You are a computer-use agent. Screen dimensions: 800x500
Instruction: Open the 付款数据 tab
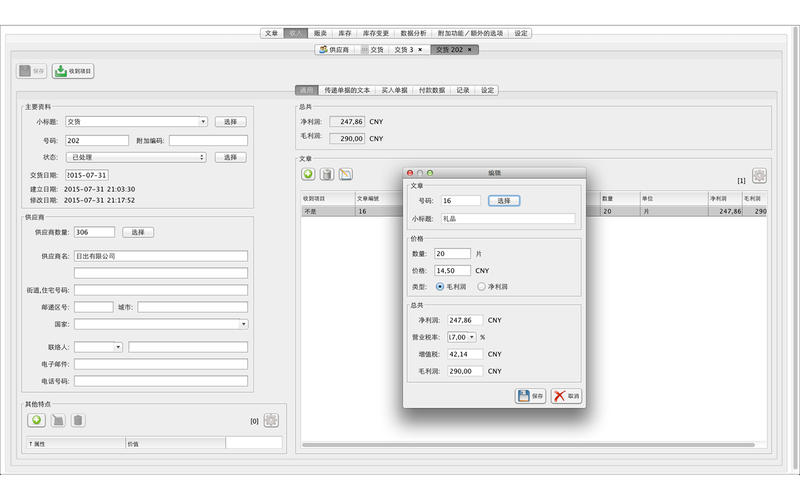click(432, 90)
